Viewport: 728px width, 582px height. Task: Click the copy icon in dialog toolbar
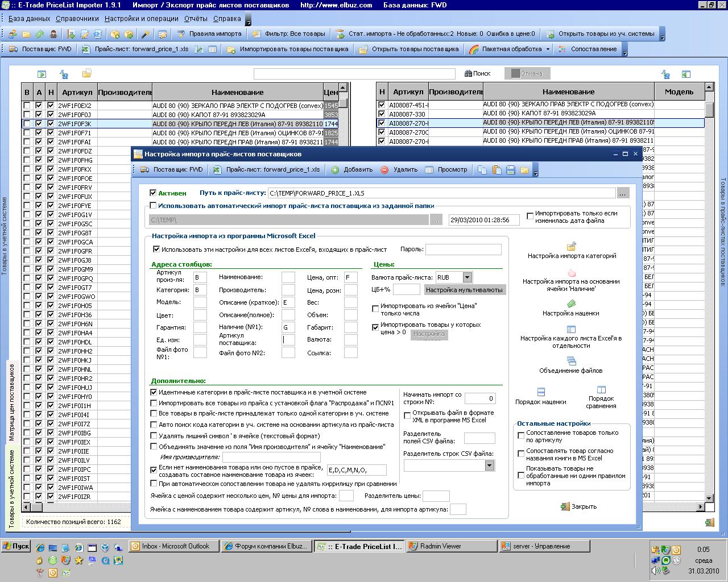482,170
